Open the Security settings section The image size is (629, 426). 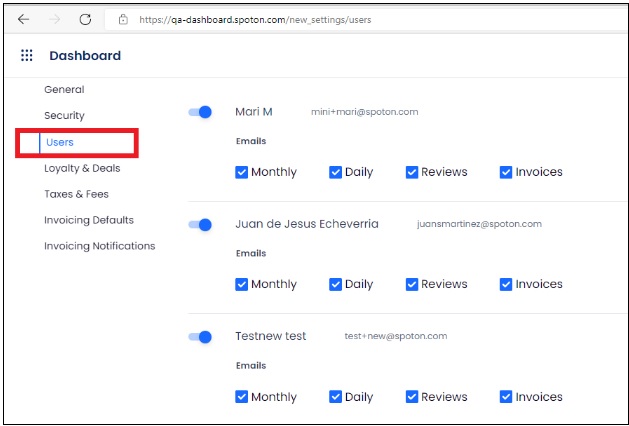click(64, 116)
